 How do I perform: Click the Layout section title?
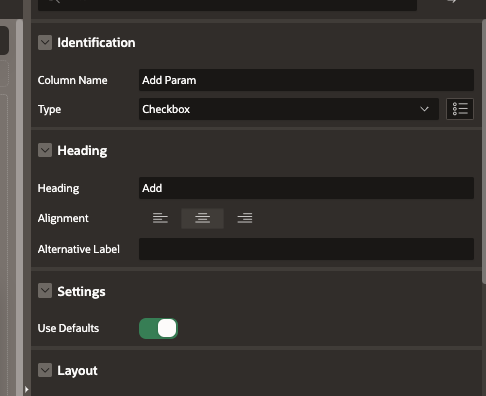pos(77,371)
